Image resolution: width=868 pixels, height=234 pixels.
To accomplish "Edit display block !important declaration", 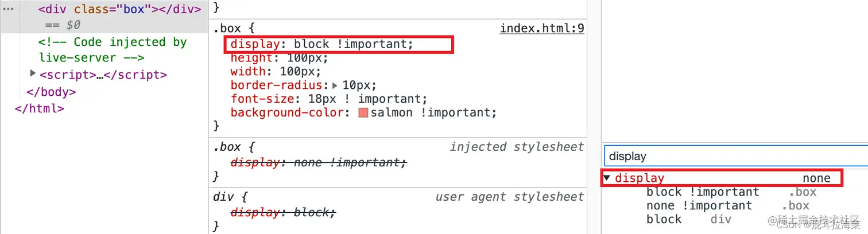I will click(321, 44).
